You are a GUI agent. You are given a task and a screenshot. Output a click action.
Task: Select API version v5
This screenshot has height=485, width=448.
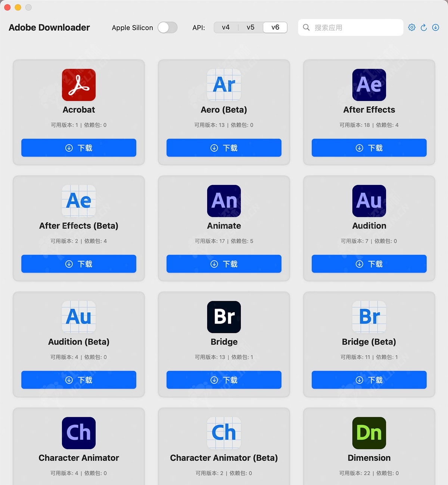251,27
